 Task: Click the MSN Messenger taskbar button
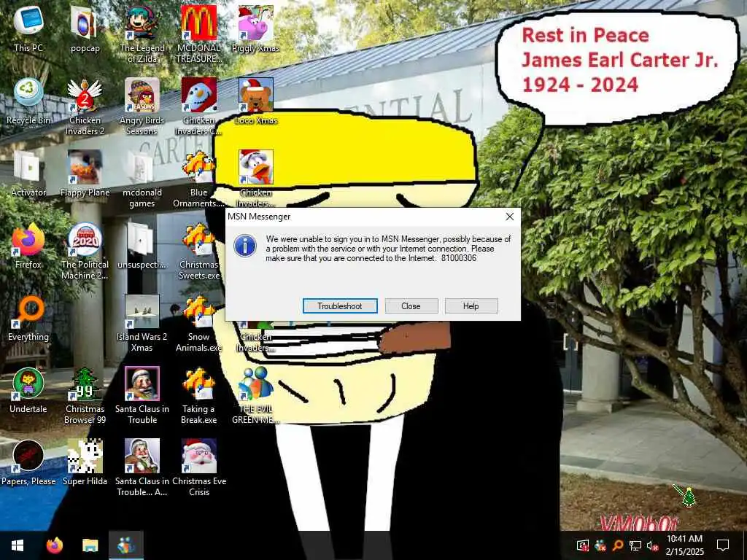click(125, 545)
